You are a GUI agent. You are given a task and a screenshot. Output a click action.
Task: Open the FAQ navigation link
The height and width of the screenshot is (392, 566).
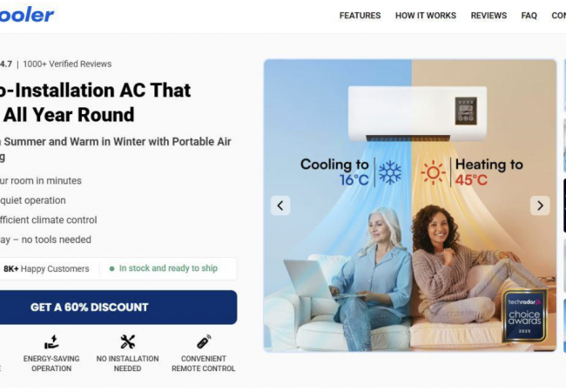pos(529,16)
